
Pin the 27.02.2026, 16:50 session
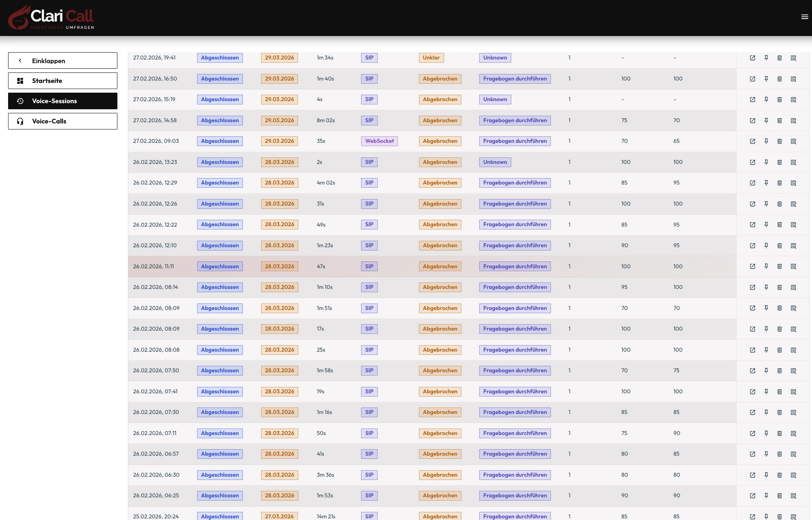click(x=766, y=79)
